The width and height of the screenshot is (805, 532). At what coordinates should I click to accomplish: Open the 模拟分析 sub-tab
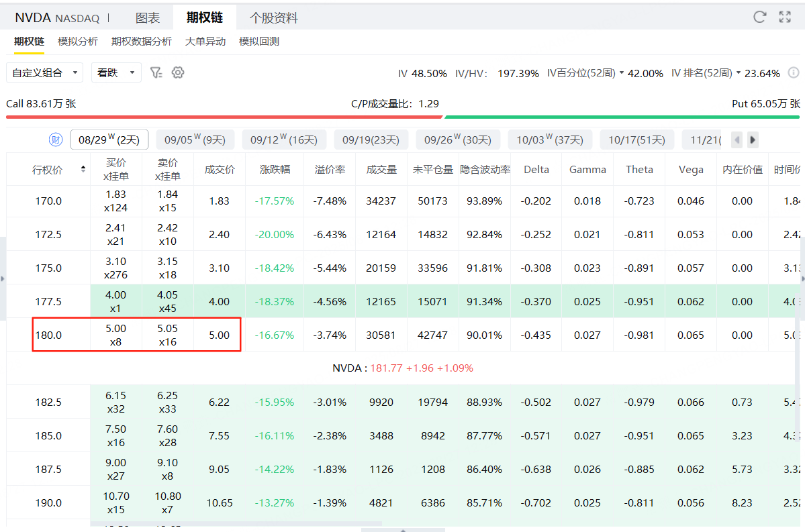coord(77,42)
